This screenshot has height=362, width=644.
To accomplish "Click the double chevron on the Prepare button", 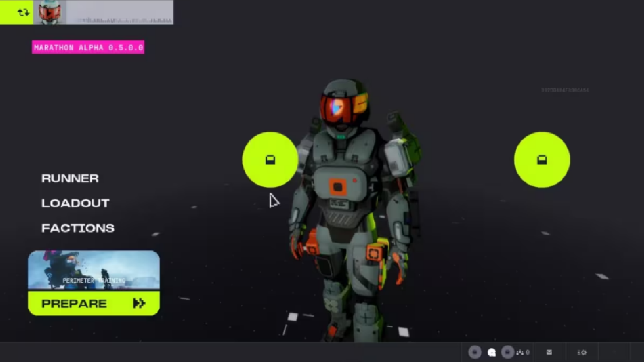I will pyautogui.click(x=139, y=304).
